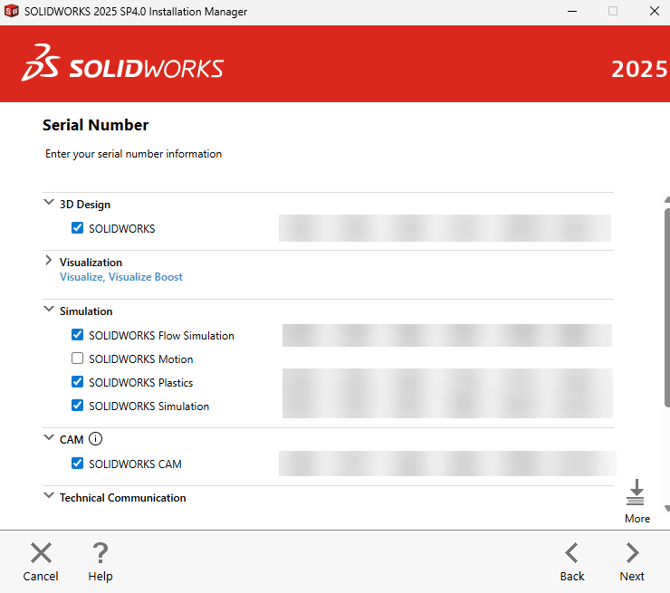Image resolution: width=670 pixels, height=593 pixels.
Task: Click the vertical scrollbar thumb
Action: (667, 308)
